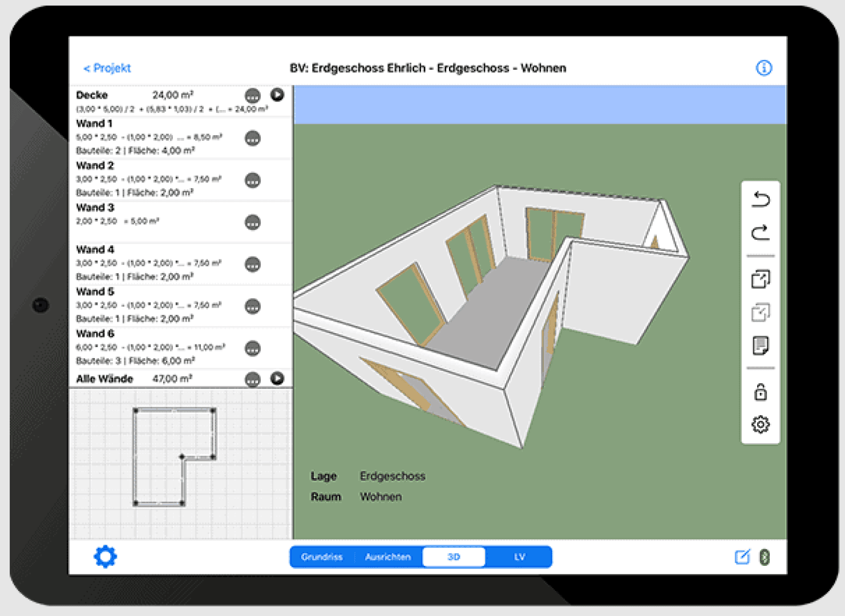Open the Decke more options button

coord(253,95)
